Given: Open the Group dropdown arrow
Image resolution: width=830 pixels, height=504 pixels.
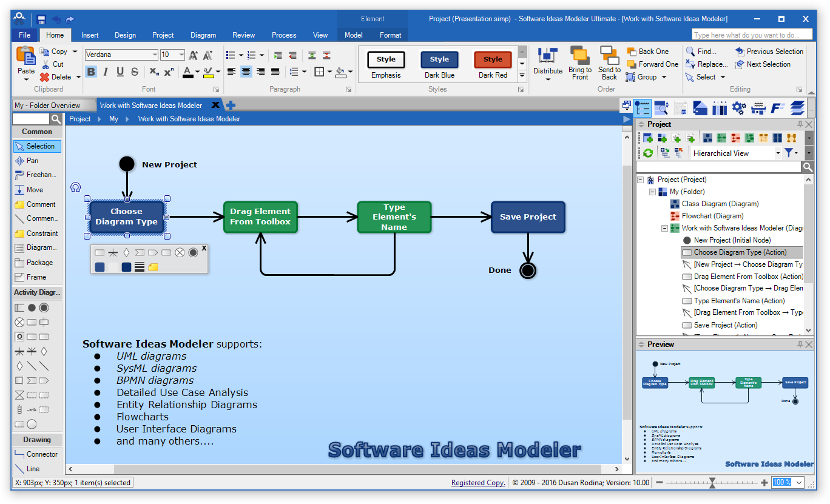Looking at the screenshot, I should pyautogui.click(x=664, y=77).
